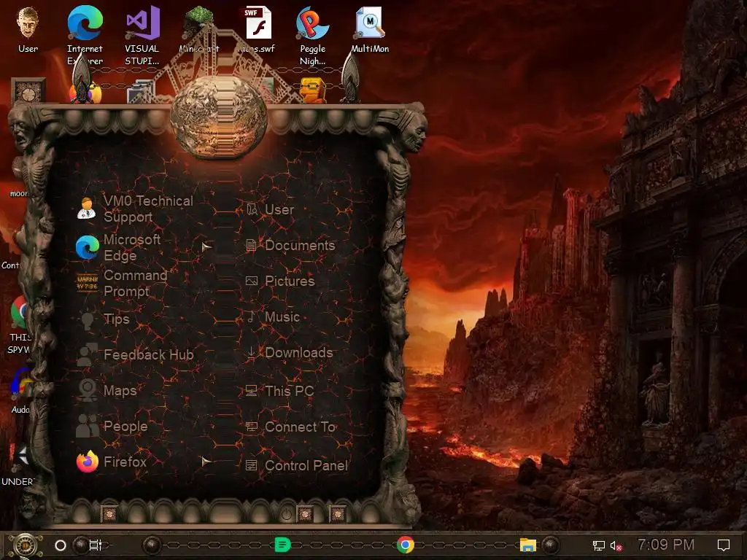Open This PC from the Start menu
The image size is (747, 560).
click(x=279, y=391)
